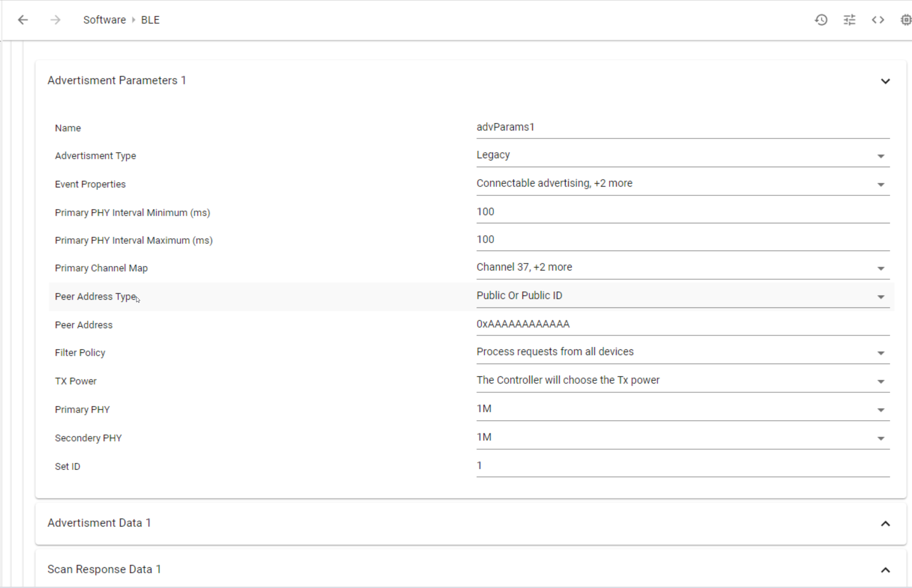
Task: Expand the Advertisment Data 1 section
Action: [886, 523]
